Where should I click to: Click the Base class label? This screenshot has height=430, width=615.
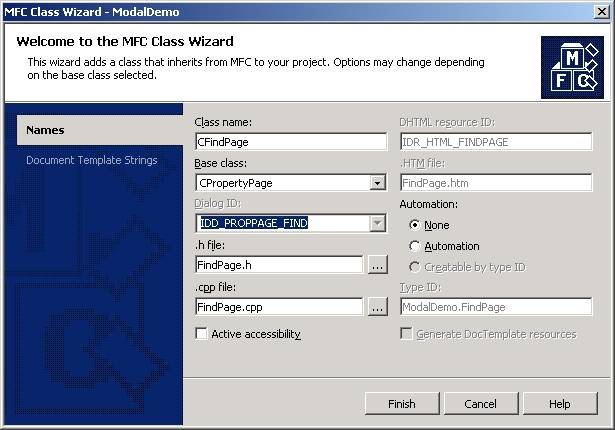pyautogui.click(x=221, y=163)
